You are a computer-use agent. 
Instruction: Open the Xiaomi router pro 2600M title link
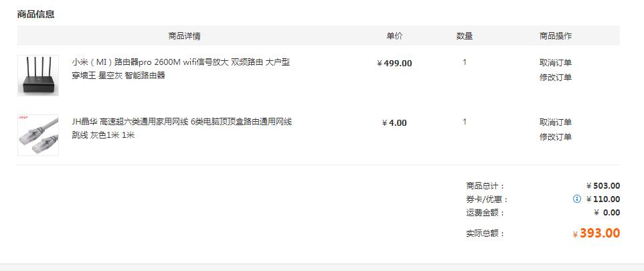tap(181, 69)
